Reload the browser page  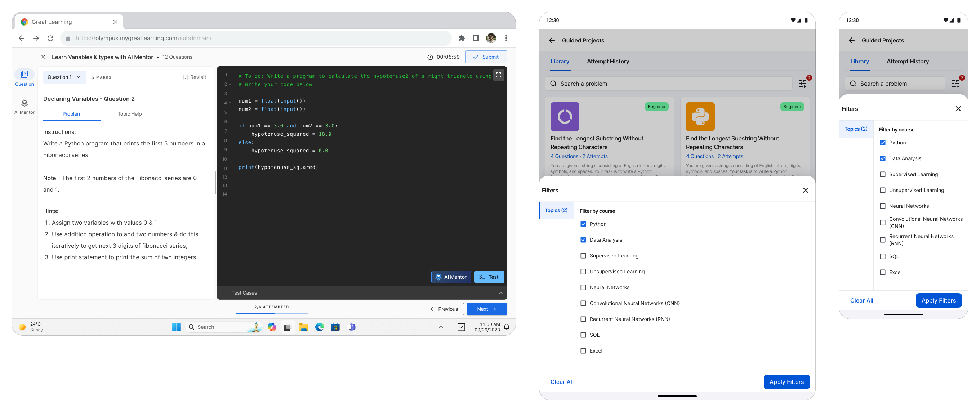[50, 38]
